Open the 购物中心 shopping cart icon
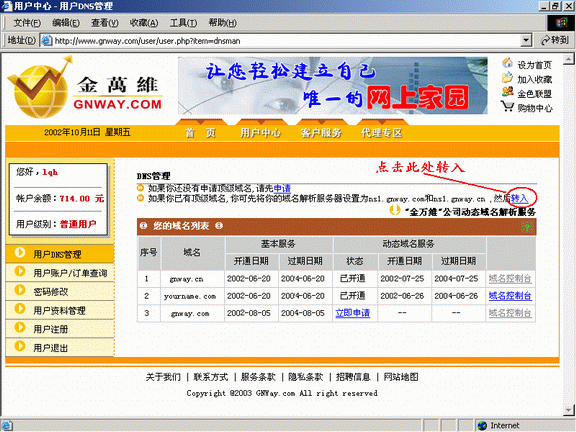This screenshot has width=576, height=432. point(507,107)
